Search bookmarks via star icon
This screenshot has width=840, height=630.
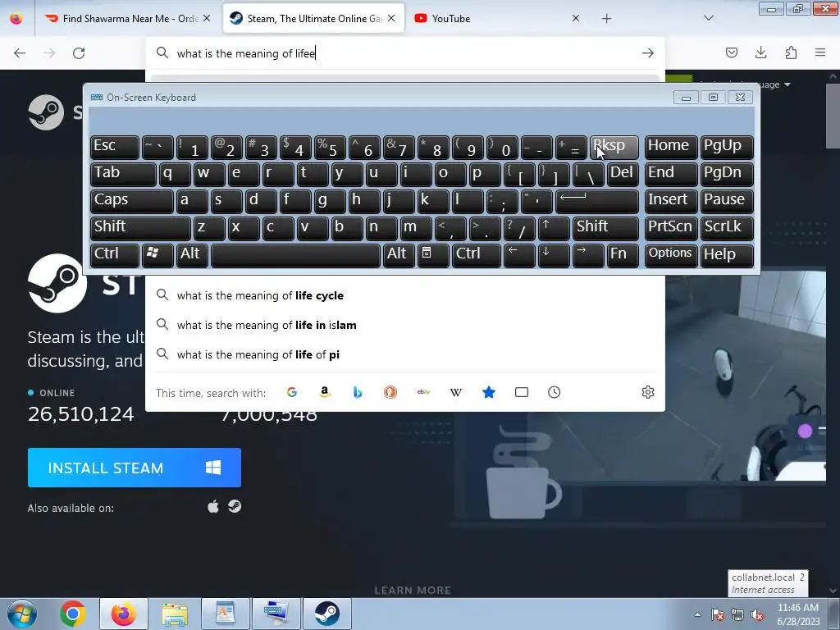pyautogui.click(x=489, y=392)
